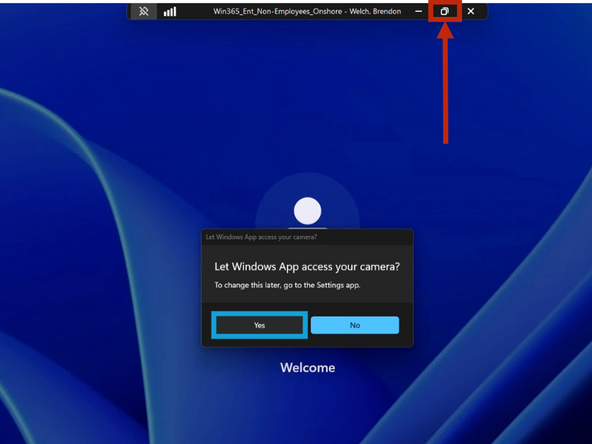Click 'To change this later' settings message
This screenshot has width=592, height=444.
click(287, 285)
